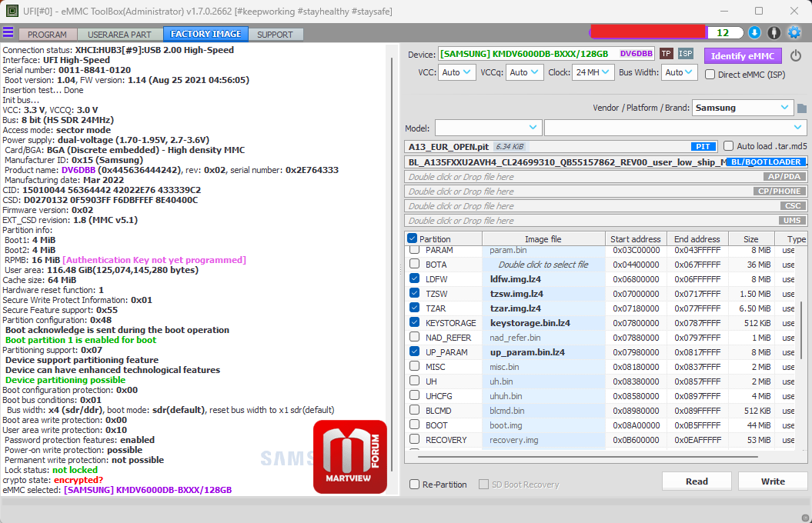The width and height of the screenshot is (812, 523).
Task: Open the wide dropdown right of Model
Action: click(x=675, y=127)
